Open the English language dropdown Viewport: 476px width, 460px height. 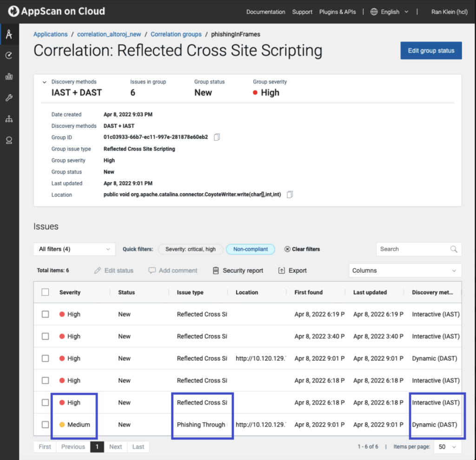coord(394,12)
